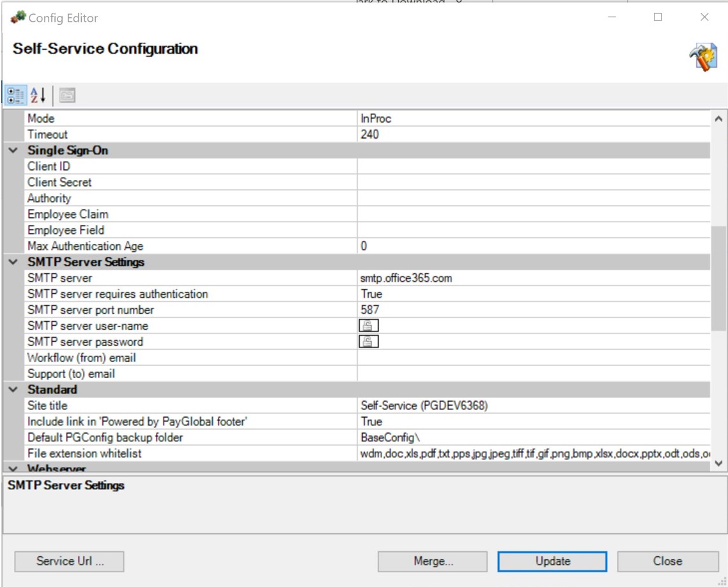Collapse the SMTP Server Settings section
Viewport: 728px width, 587px height.
point(13,262)
